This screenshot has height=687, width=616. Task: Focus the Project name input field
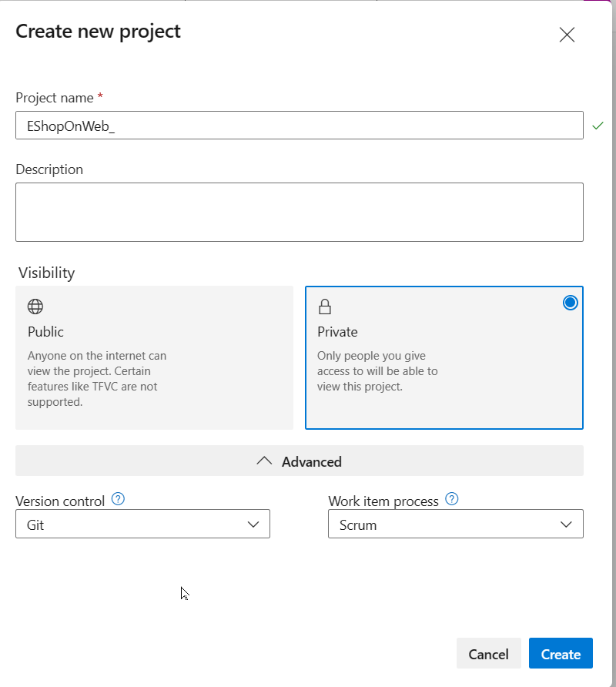point(300,125)
